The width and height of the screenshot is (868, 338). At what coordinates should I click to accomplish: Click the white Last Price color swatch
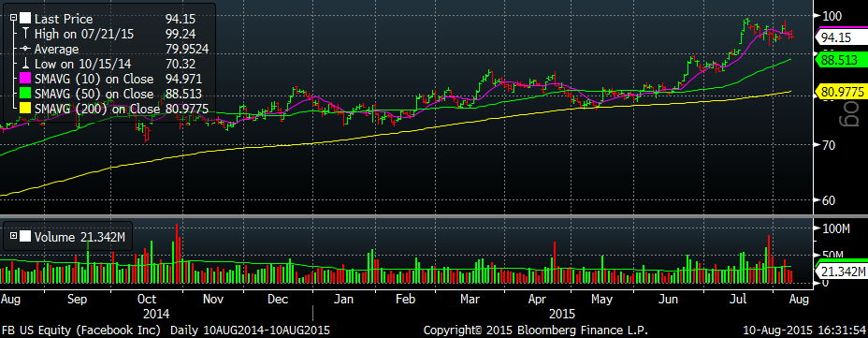(26, 19)
